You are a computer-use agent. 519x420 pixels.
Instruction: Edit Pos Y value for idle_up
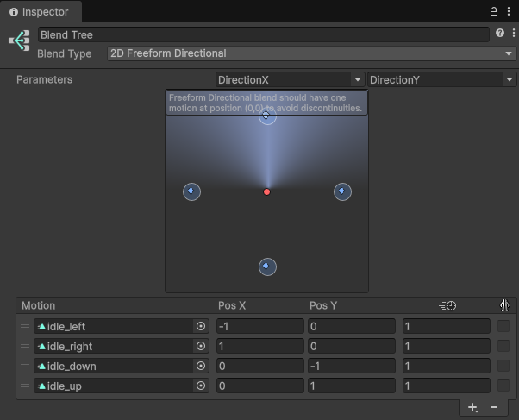(x=352, y=386)
